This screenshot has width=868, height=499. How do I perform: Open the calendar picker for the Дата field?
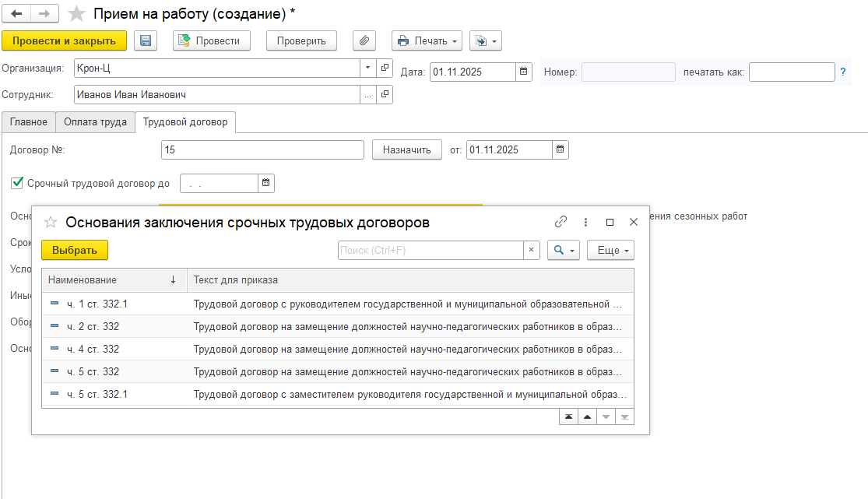click(x=524, y=72)
